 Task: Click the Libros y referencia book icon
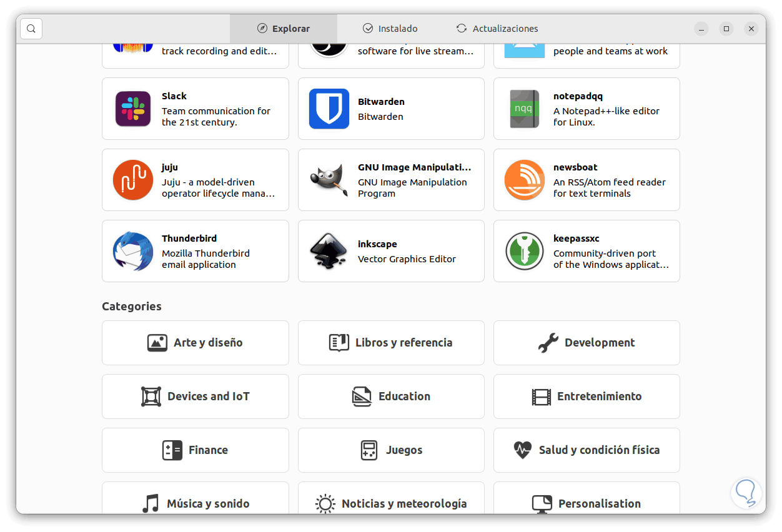pos(339,343)
